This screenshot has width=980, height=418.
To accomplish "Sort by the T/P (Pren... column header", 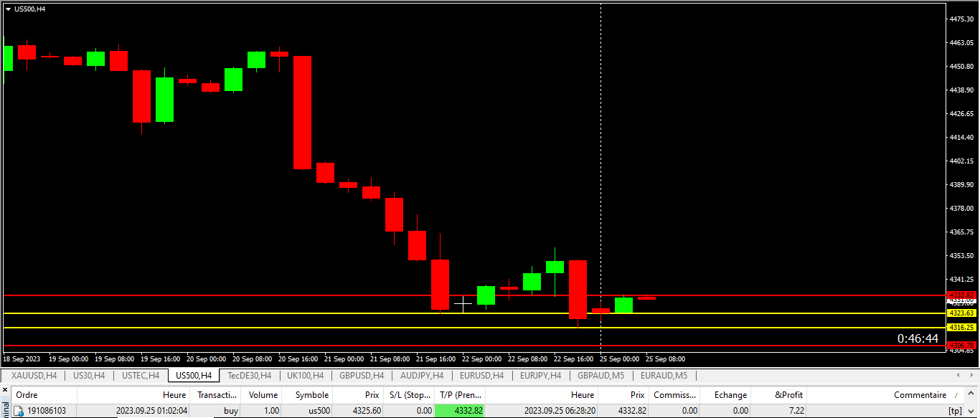I will click(460, 395).
